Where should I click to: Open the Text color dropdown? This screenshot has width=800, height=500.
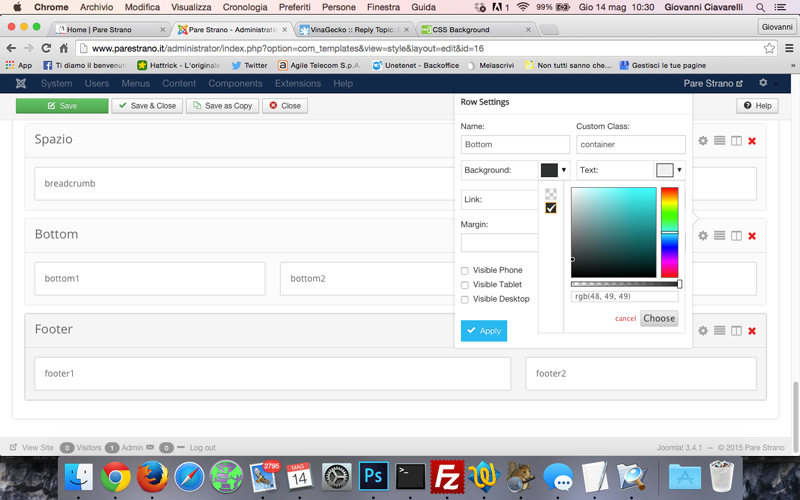tap(669, 171)
